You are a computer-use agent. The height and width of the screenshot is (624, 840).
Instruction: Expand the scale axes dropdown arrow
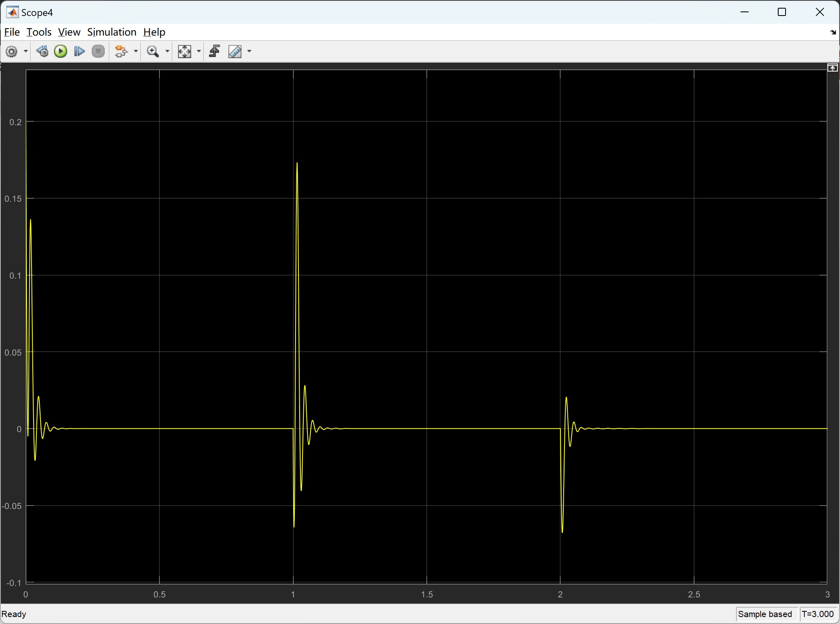[199, 52]
